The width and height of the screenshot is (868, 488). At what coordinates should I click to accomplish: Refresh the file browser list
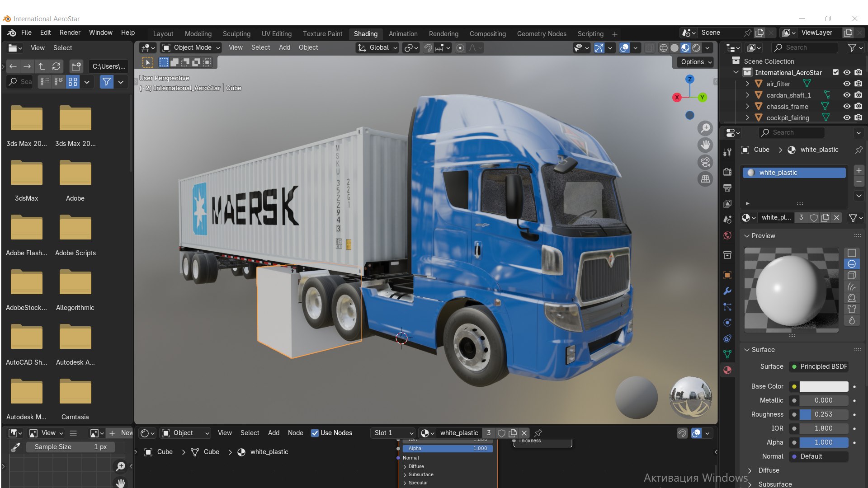(x=56, y=66)
